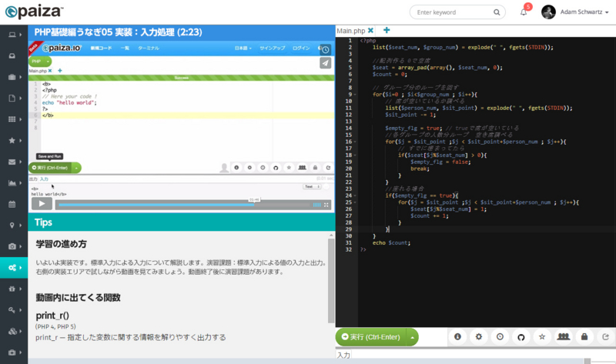Click the notification bell with badge 5
Image resolution: width=616 pixels, height=364 pixels.
(524, 12)
